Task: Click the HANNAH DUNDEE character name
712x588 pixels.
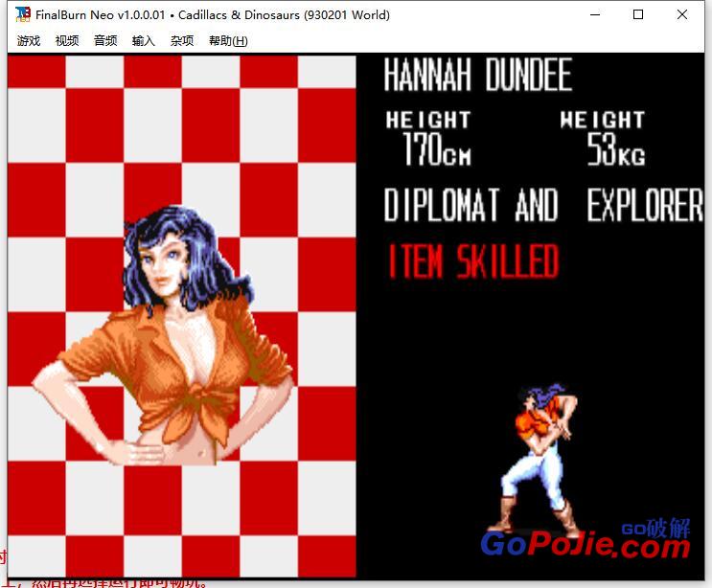Action: click(477, 76)
